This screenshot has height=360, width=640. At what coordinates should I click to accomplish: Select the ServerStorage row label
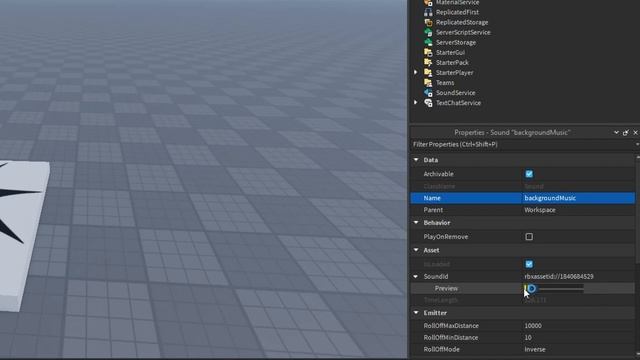click(456, 42)
